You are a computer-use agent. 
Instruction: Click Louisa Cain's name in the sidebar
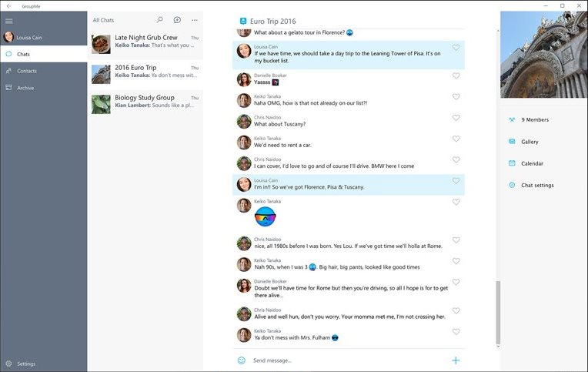click(29, 38)
